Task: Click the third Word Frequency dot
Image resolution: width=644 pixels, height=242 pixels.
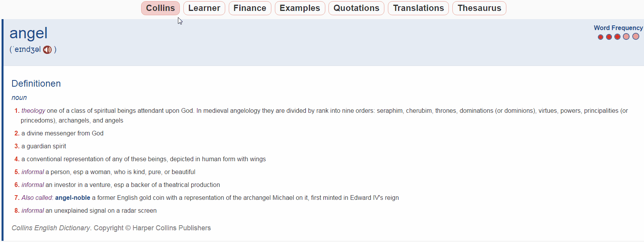Action: (617, 37)
